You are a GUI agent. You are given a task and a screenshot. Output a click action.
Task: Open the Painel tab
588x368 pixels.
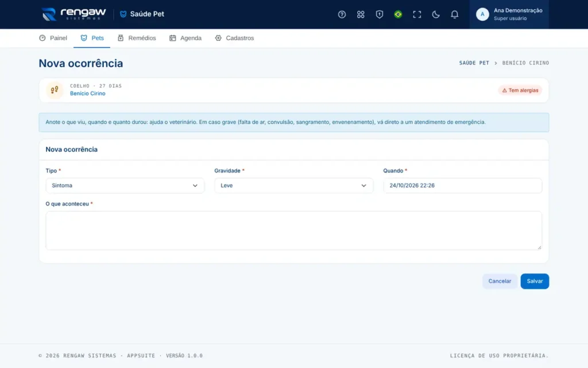(53, 38)
